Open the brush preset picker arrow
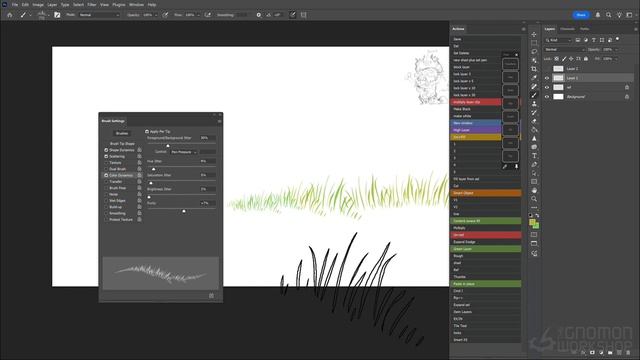640x360 pixels. [x=49, y=15]
